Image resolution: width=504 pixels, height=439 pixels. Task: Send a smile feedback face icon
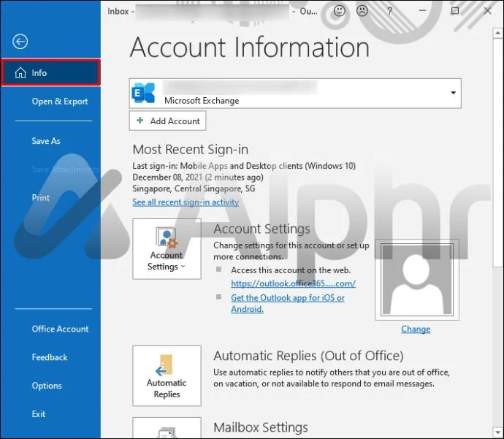coord(340,11)
